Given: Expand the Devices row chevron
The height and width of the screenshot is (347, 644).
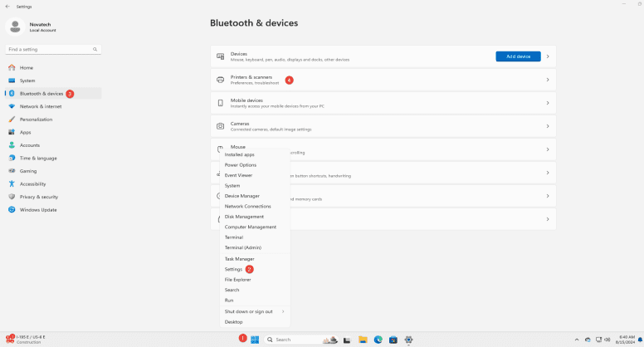Looking at the screenshot, I should [x=548, y=56].
